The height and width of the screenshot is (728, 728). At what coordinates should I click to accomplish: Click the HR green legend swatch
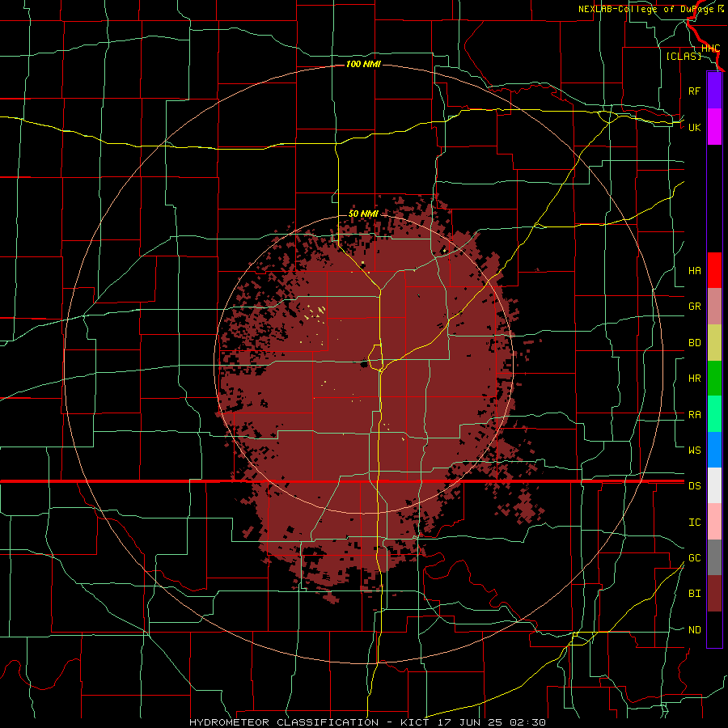714,379
